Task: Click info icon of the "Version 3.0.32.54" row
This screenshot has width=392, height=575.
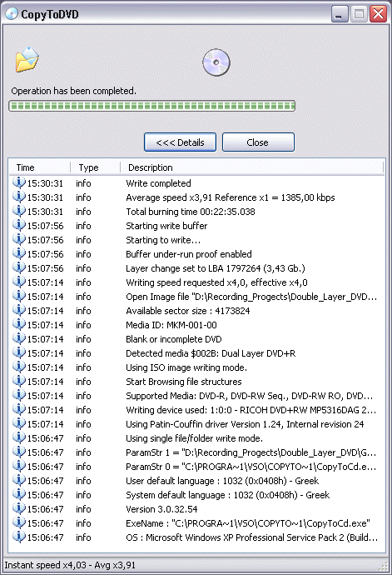Action: [18, 508]
